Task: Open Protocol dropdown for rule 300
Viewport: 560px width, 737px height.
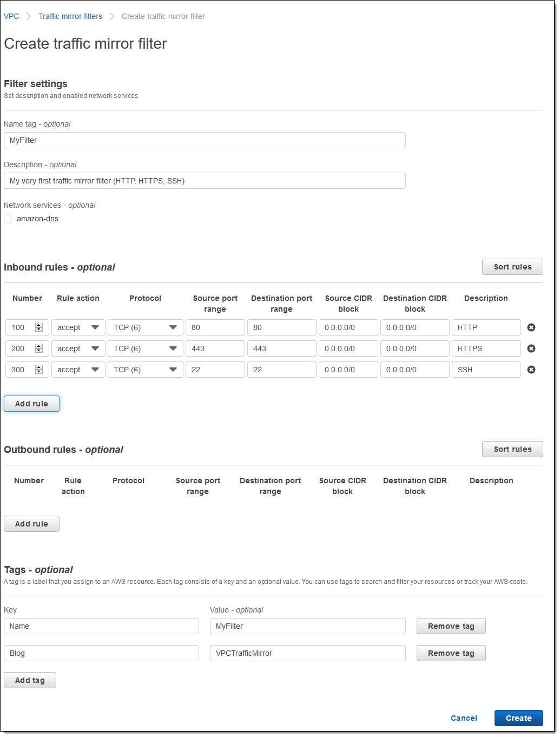Action: (x=145, y=370)
